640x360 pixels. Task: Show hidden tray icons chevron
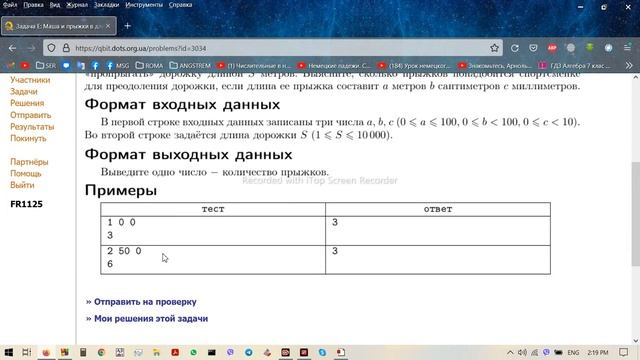point(510,352)
